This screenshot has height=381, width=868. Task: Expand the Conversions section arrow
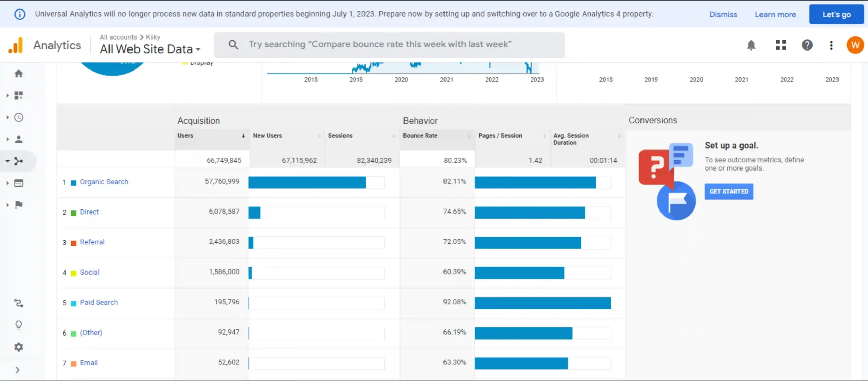(x=7, y=205)
